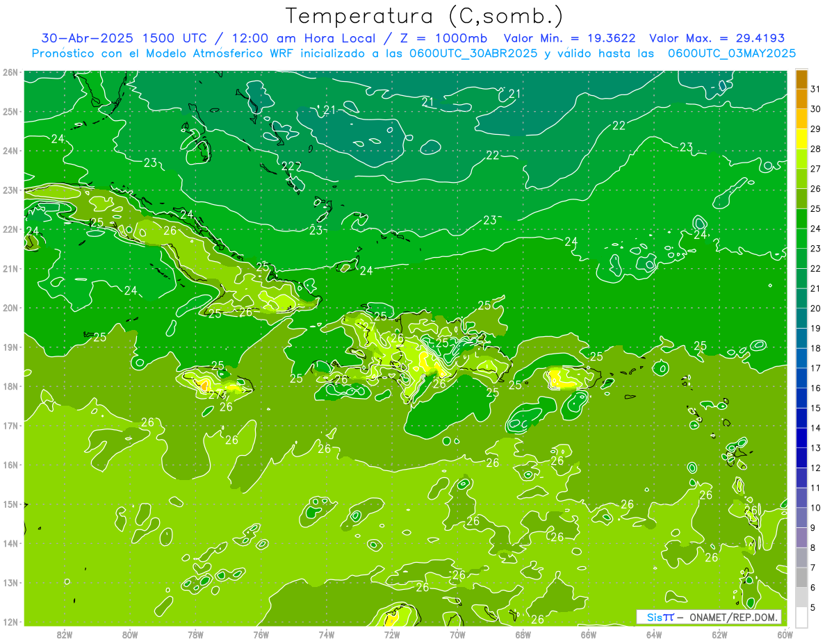Click the color scale swatch between 24 and 25

[801, 219]
